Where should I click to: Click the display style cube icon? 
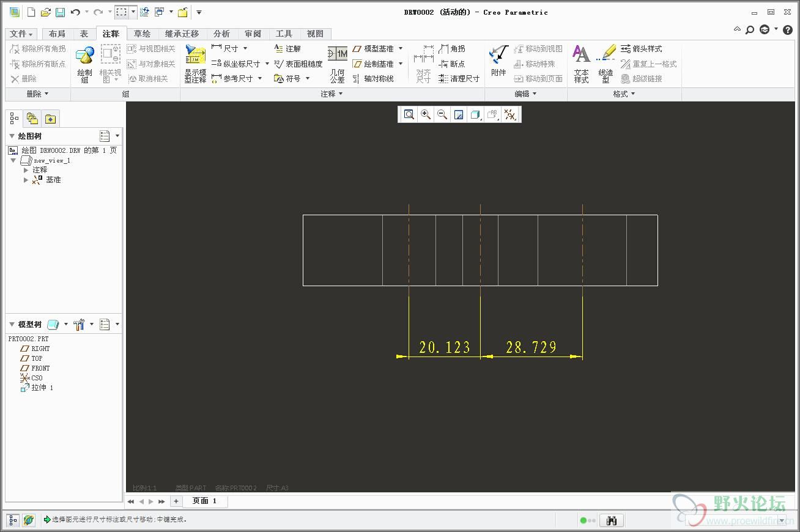coord(475,114)
